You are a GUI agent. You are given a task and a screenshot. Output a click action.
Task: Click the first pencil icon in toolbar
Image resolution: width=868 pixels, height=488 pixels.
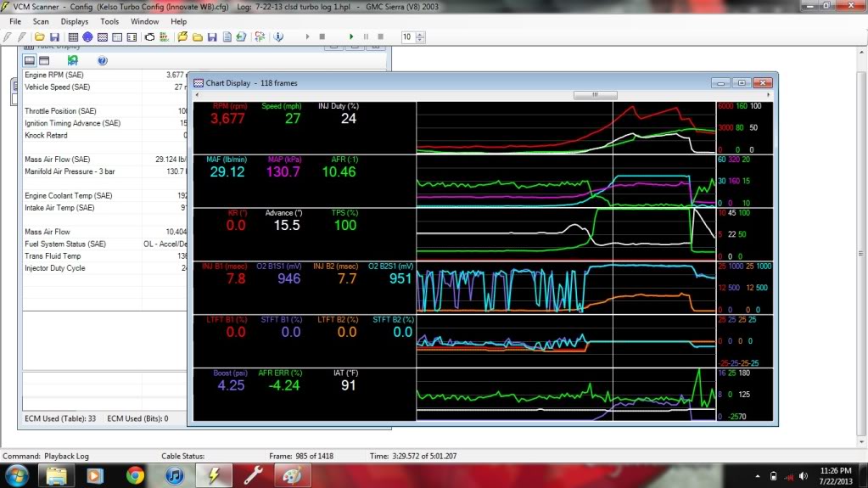7,37
